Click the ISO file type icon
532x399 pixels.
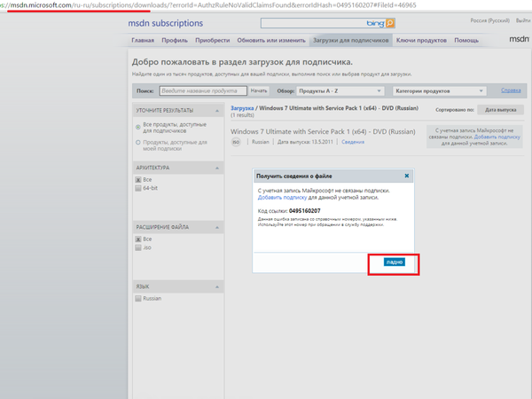pyautogui.click(x=237, y=141)
